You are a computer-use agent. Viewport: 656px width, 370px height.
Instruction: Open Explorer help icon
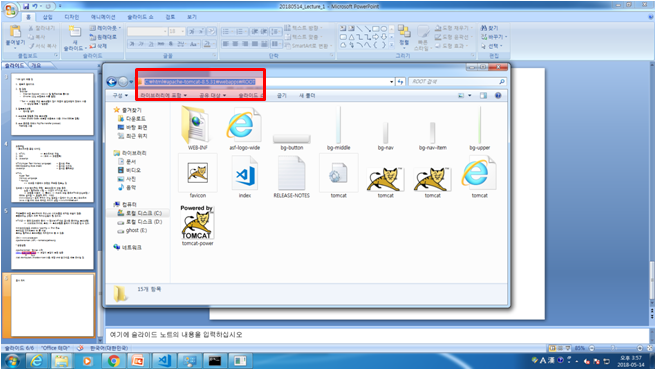498,95
